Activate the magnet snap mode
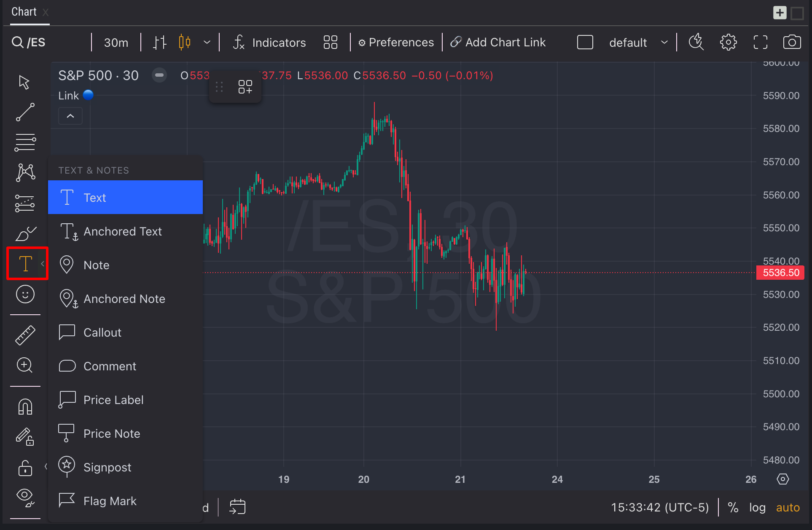 [25, 407]
